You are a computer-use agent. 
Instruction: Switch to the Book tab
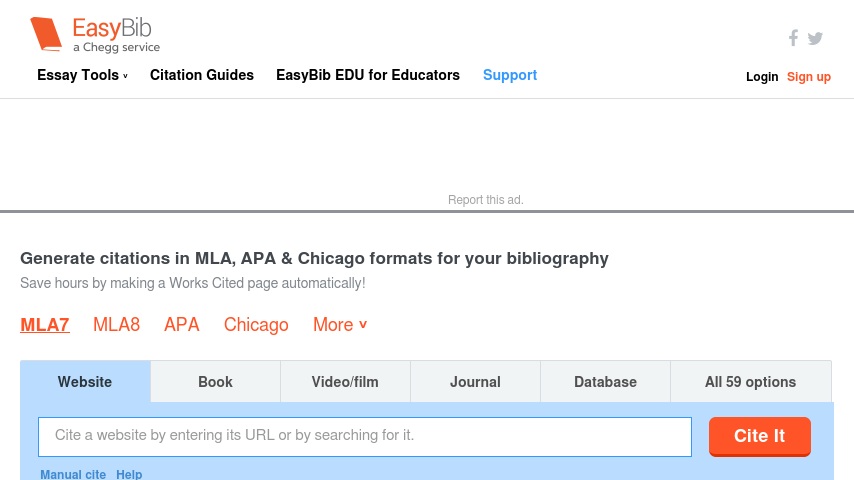pyautogui.click(x=216, y=381)
